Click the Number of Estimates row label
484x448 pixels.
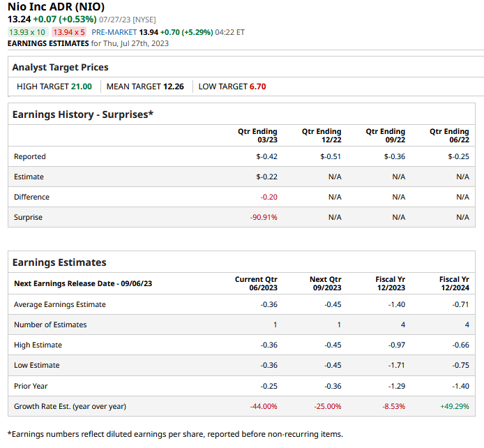point(50,324)
